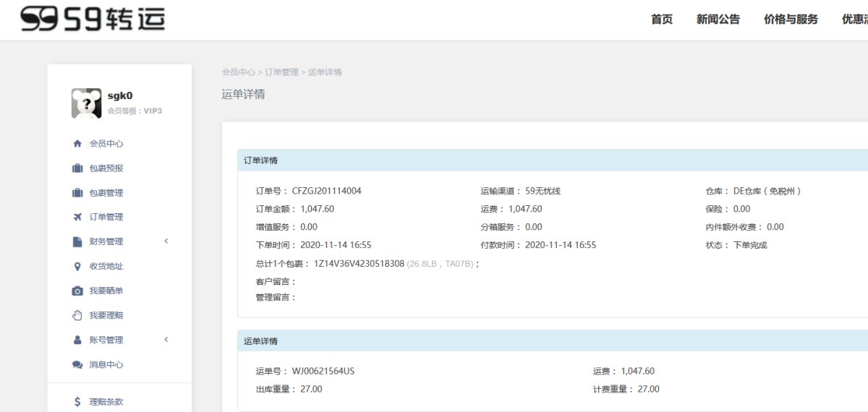Click the 管理留言 label
868x412 pixels.
276,297
